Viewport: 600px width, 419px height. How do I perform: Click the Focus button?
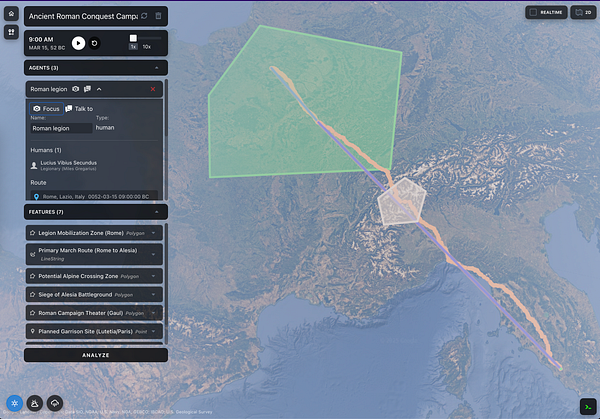(x=46, y=109)
